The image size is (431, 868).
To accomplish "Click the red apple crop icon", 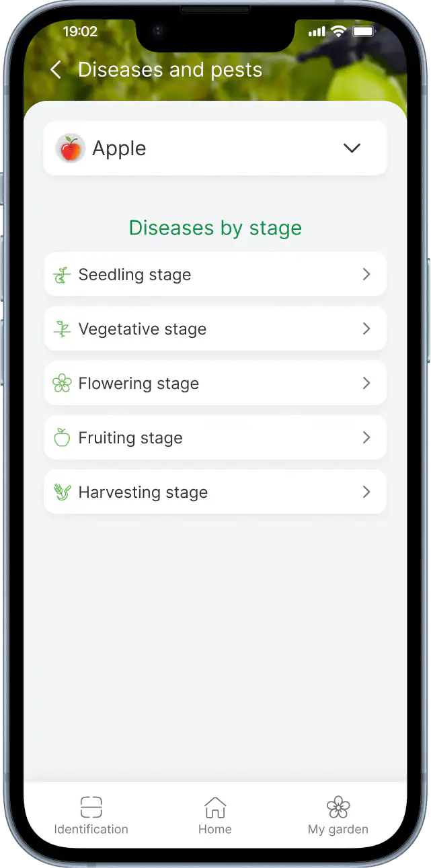I will 70,148.
